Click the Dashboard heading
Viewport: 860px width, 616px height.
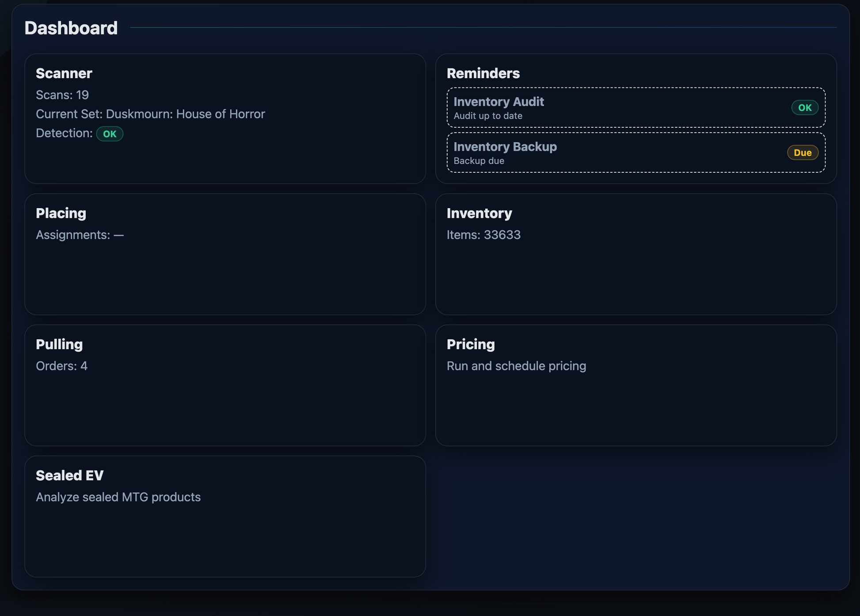click(x=71, y=28)
